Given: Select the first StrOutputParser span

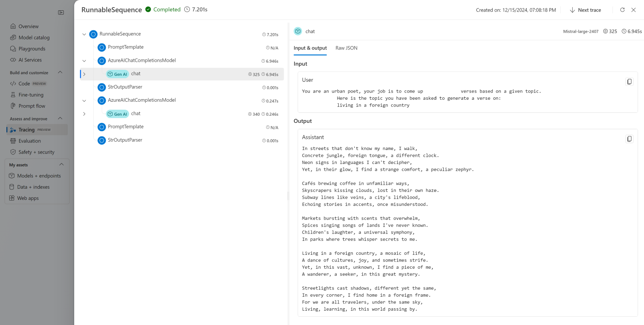Looking at the screenshot, I should (125, 87).
